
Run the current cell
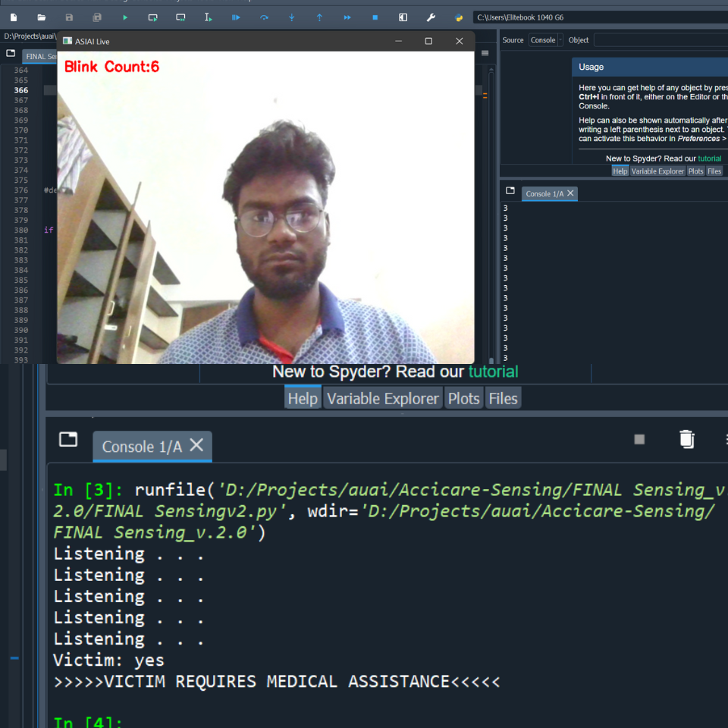(152, 17)
